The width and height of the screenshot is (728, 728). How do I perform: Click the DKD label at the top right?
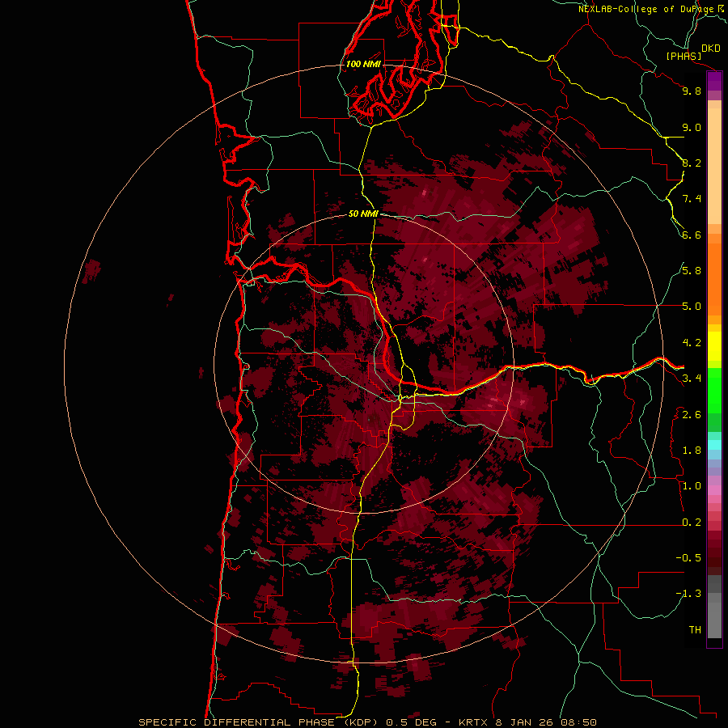point(711,49)
